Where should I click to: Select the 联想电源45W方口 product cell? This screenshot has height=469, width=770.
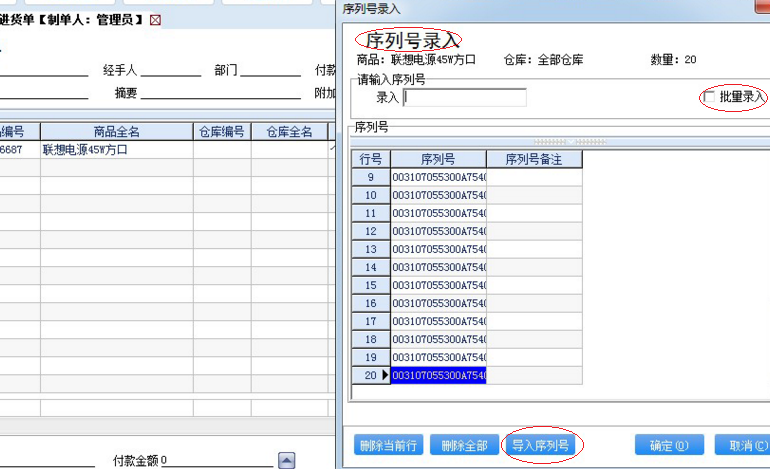pos(116,150)
